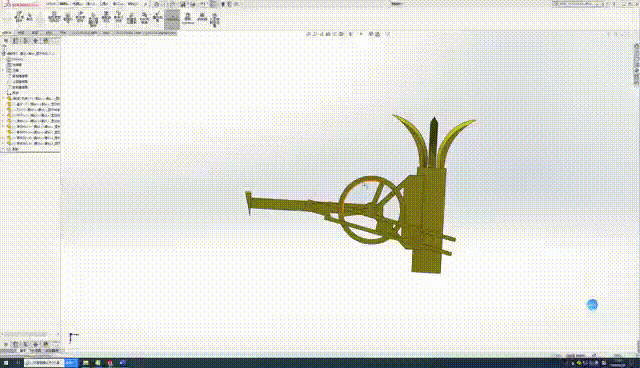Open the Windows Start button

click(6, 362)
